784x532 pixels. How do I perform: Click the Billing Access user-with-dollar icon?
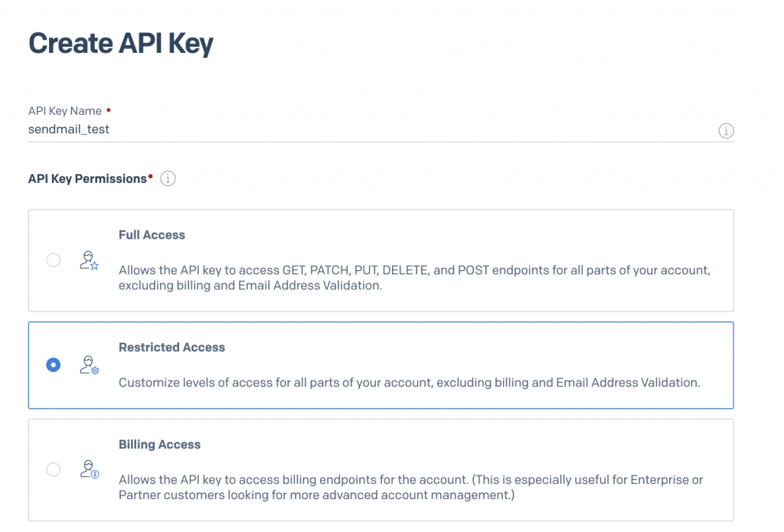coord(90,469)
